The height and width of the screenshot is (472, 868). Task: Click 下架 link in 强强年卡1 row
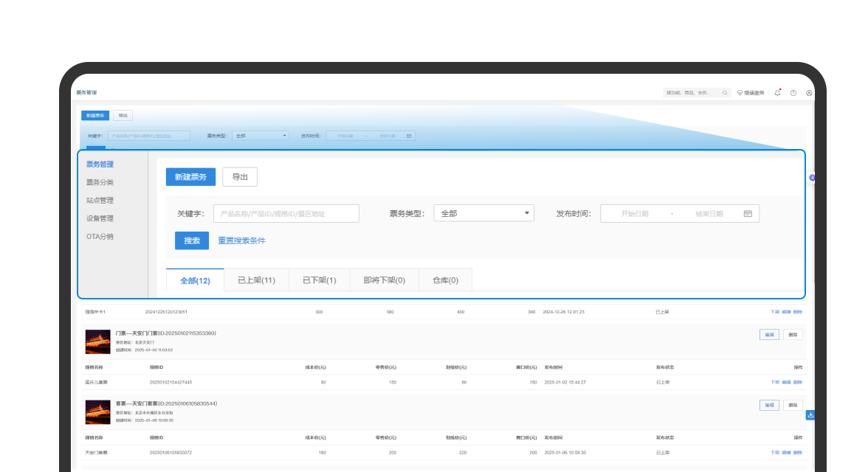[775, 312]
